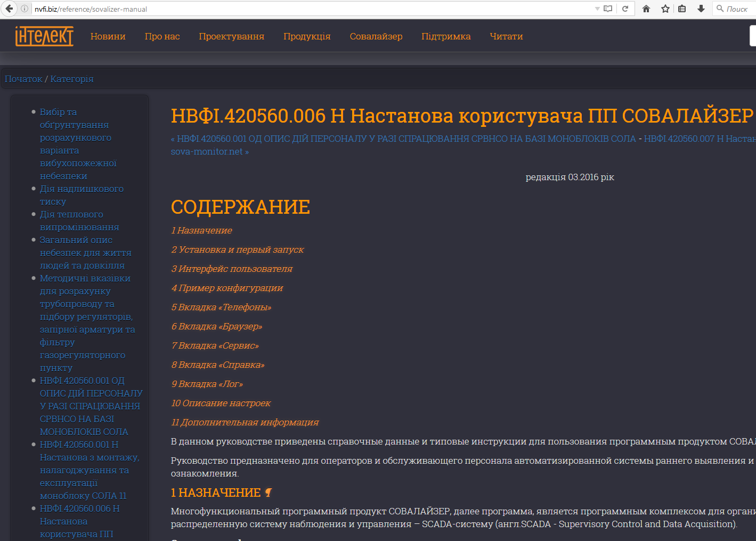The height and width of the screenshot is (541, 756).
Task: Bookmark this page with the star icon
Action: (x=665, y=9)
